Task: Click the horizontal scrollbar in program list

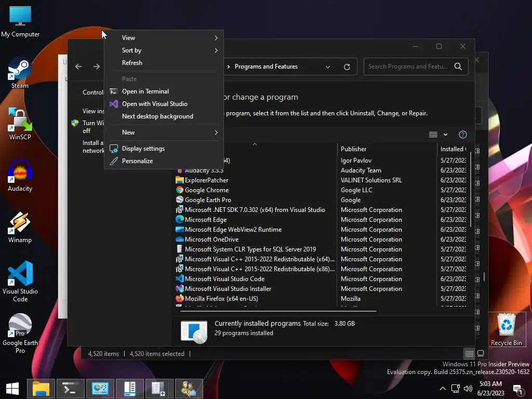Action: [x=278, y=311]
